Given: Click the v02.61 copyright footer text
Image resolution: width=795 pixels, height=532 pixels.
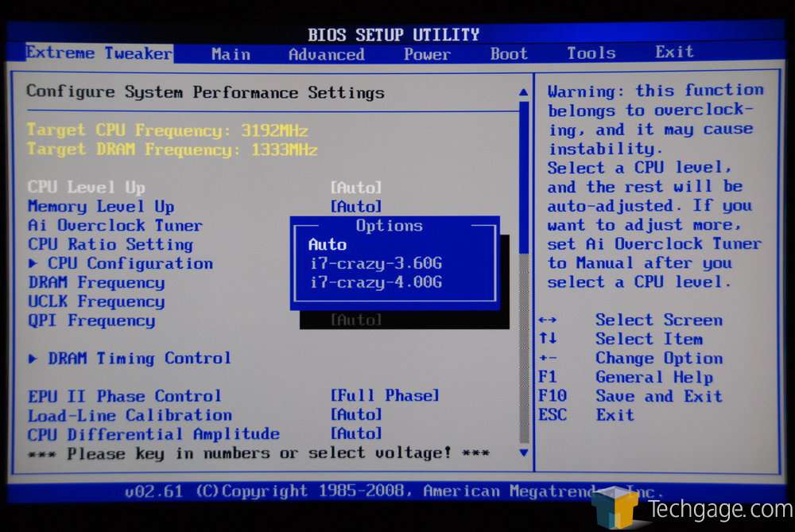Looking at the screenshot, I should [x=393, y=491].
